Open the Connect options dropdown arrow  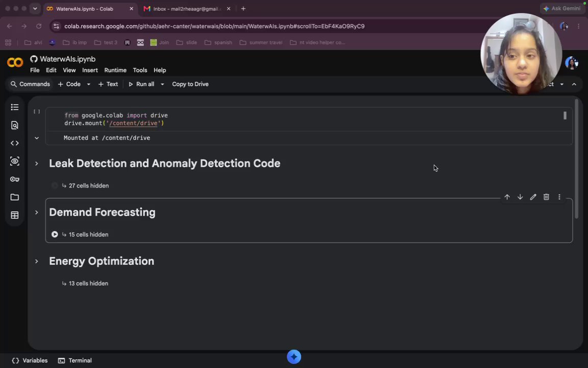click(x=562, y=84)
